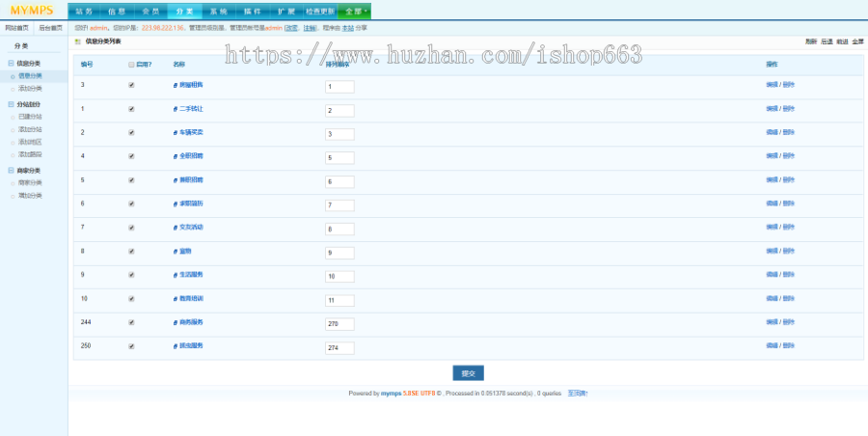
Task: Toggle the 启用 select-all checkbox in header
Action: [131, 65]
